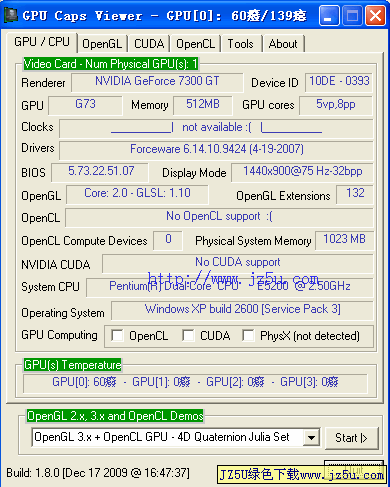
Task: Click the Drivers value Forceware 6.14.10.9424
Action: (x=216, y=150)
